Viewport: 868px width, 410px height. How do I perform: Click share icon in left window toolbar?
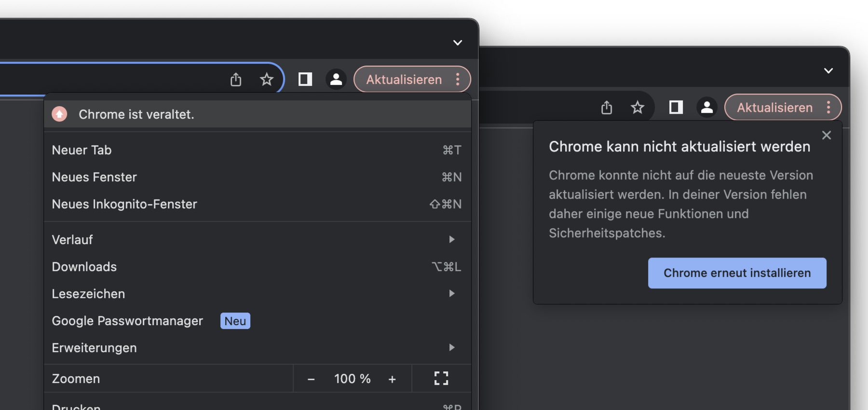pyautogui.click(x=236, y=79)
